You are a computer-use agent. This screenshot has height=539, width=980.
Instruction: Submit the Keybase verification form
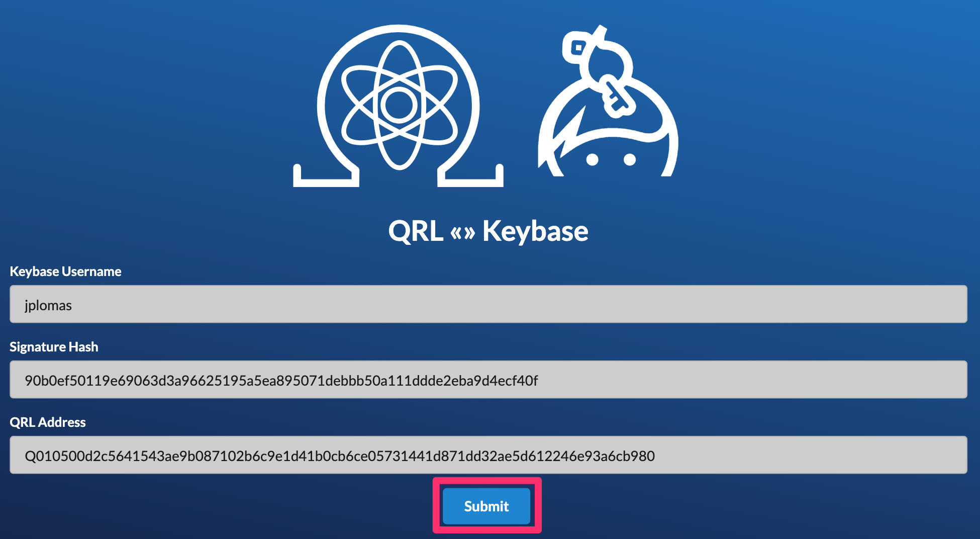click(x=486, y=506)
